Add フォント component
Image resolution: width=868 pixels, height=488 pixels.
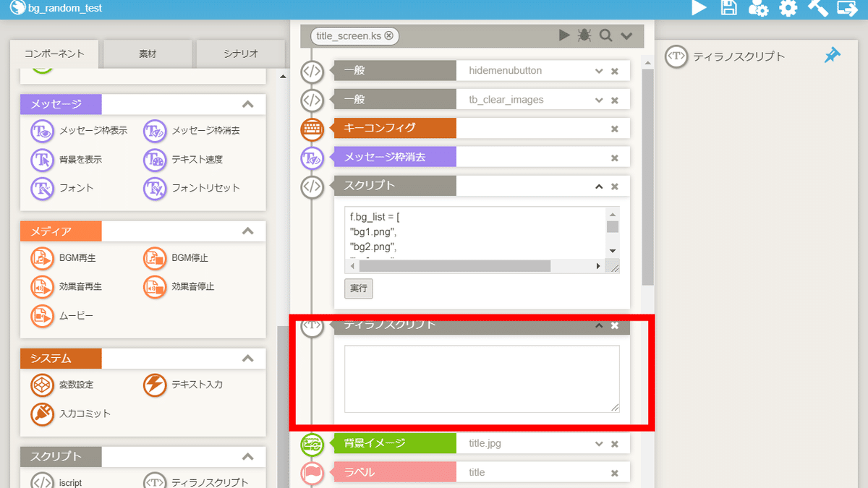coord(62,187)
